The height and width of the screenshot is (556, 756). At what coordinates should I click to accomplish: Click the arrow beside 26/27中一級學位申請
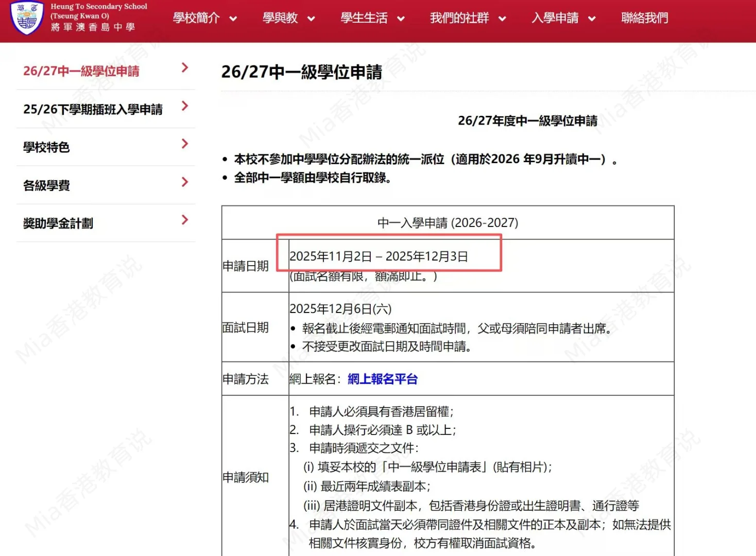(185, 68)
